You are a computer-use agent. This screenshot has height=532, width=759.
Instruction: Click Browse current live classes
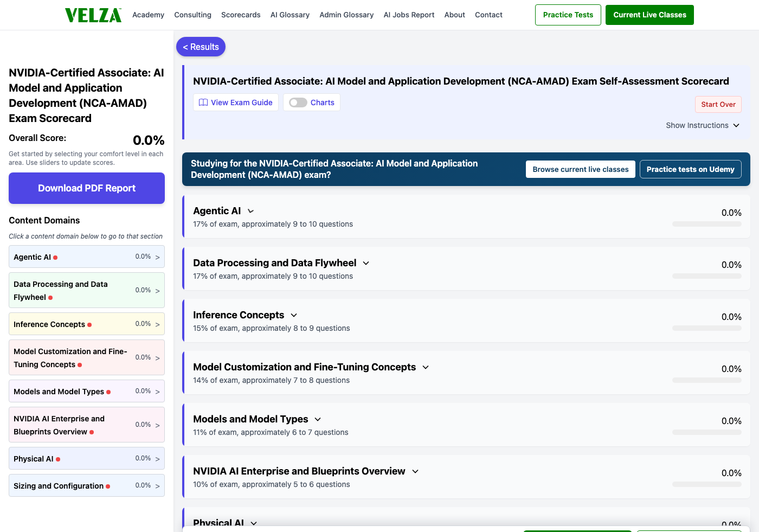coord(581,169)
